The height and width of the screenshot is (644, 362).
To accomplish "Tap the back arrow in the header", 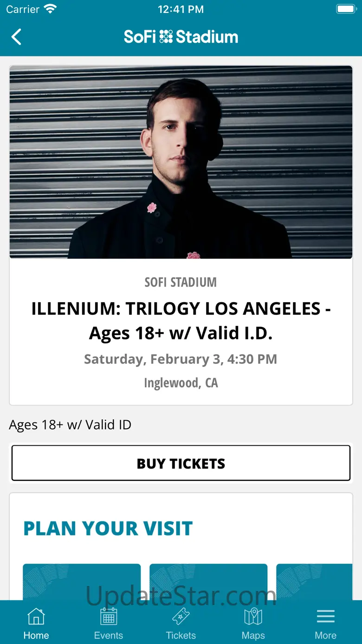I will pyautogui.click(x=17, y=37).
